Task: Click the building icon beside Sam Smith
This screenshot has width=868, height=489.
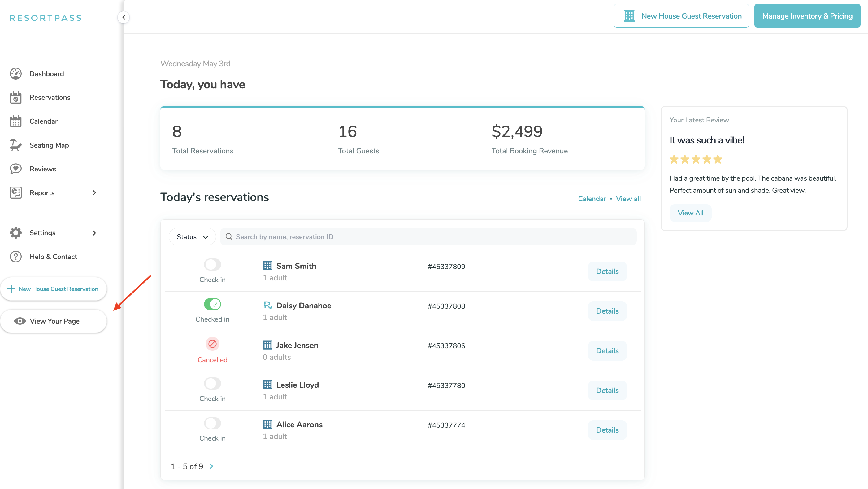Action: coord(267,266)
